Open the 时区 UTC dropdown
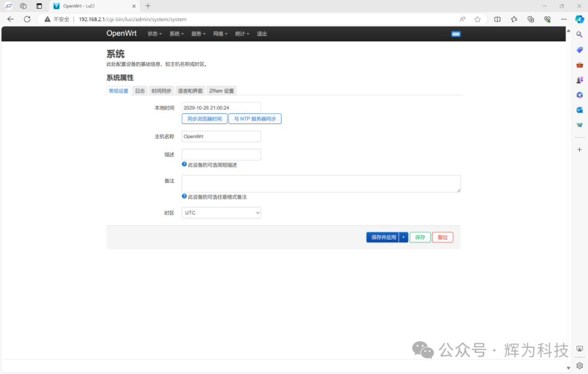588x374 pixels. tap(221, 212)
